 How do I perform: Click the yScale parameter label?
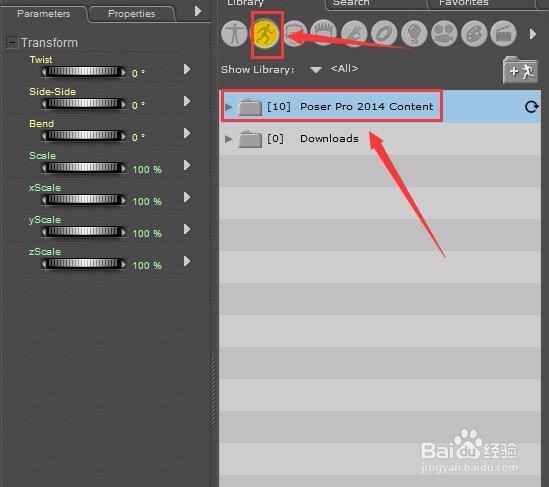click(45, 220)
